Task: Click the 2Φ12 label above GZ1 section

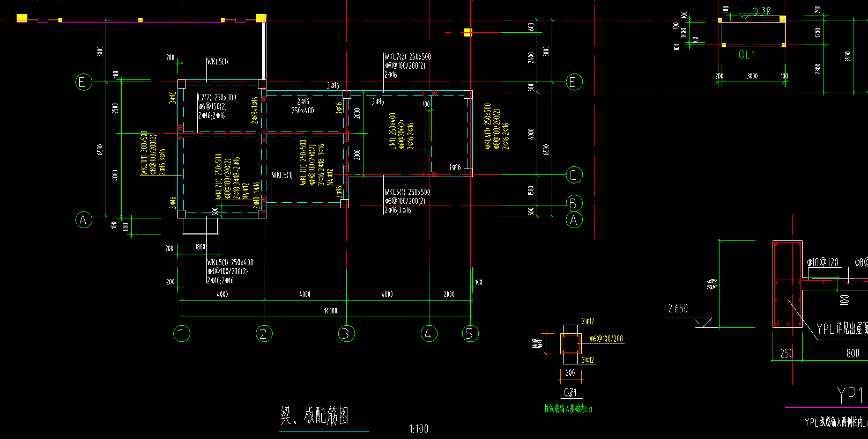Action: pyautogui.click(x=588, y=321)
